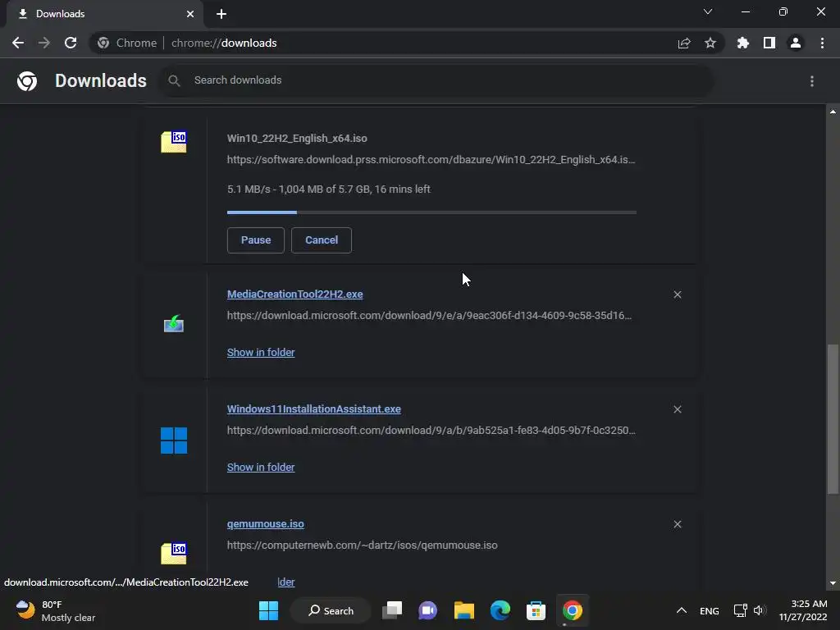Image resolution: width=840 pixels, height=630 pixels.
Task: Open a new tab with plus button
Action: (x=221, y=14)
